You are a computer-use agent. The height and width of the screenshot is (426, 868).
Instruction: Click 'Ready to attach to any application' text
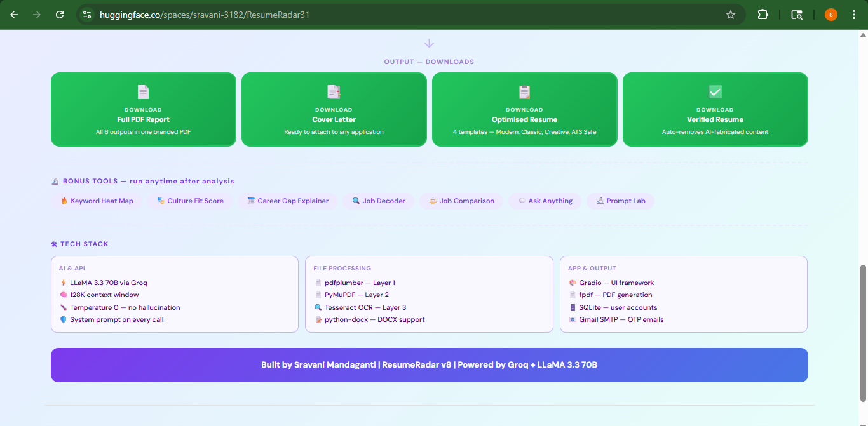click(x=334, y=132)
